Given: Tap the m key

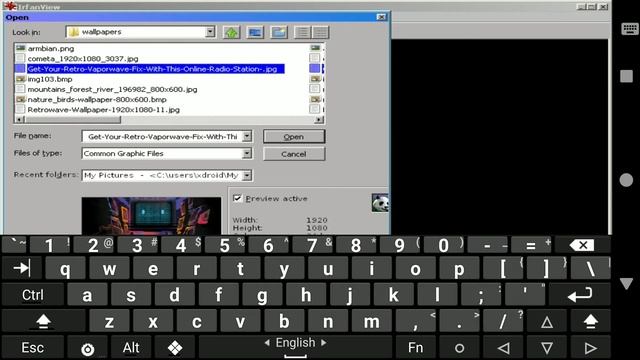Looking at the screenshot, I should point(371,321).
